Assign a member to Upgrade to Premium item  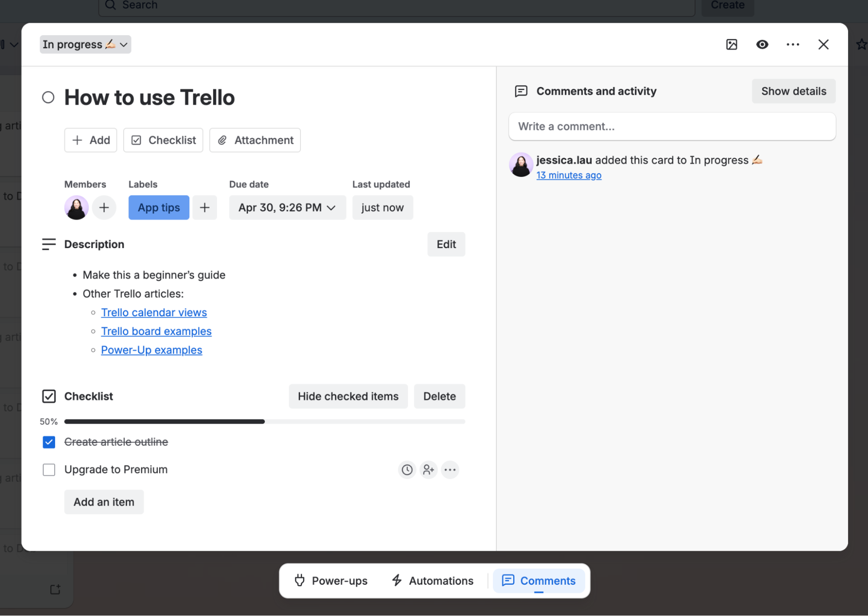coord(428,470)
